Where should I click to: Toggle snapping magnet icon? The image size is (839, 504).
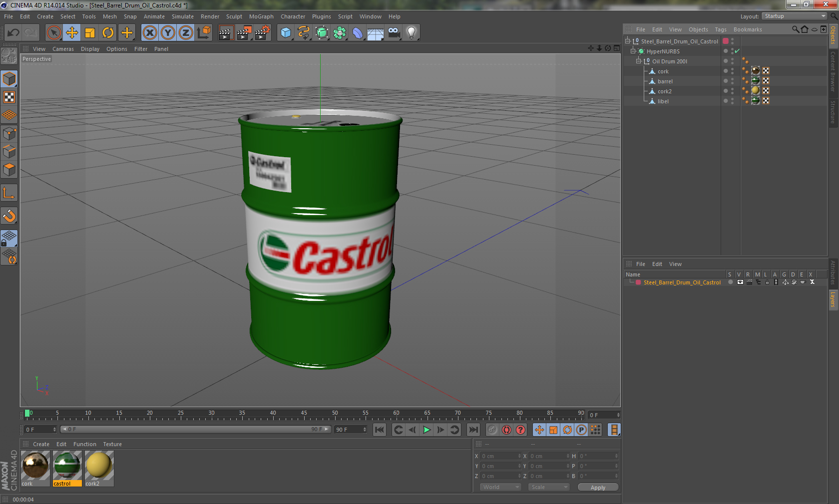click(x=9, y=216)
